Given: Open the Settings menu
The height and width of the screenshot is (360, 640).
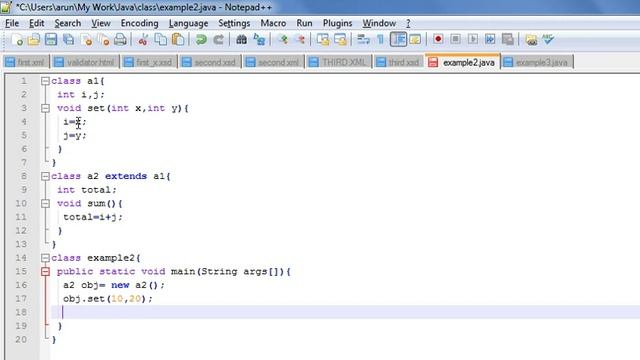Looking at the screenshot, I should 234,23.
